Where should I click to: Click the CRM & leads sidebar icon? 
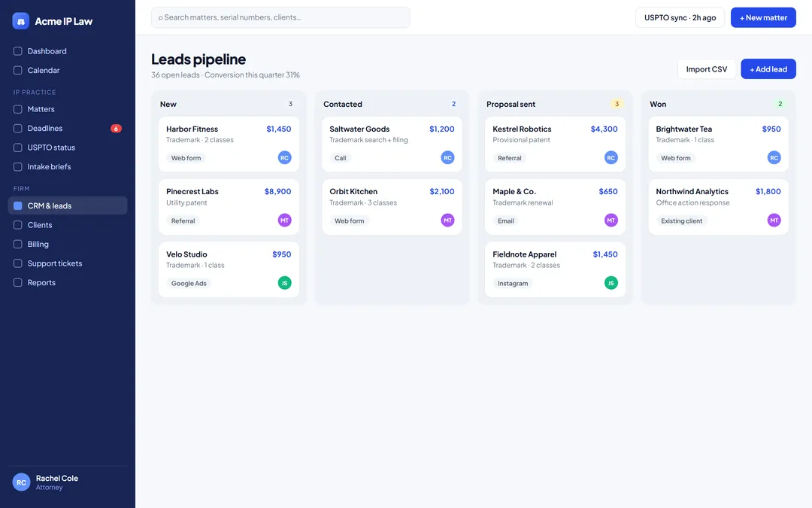[17, 205]
